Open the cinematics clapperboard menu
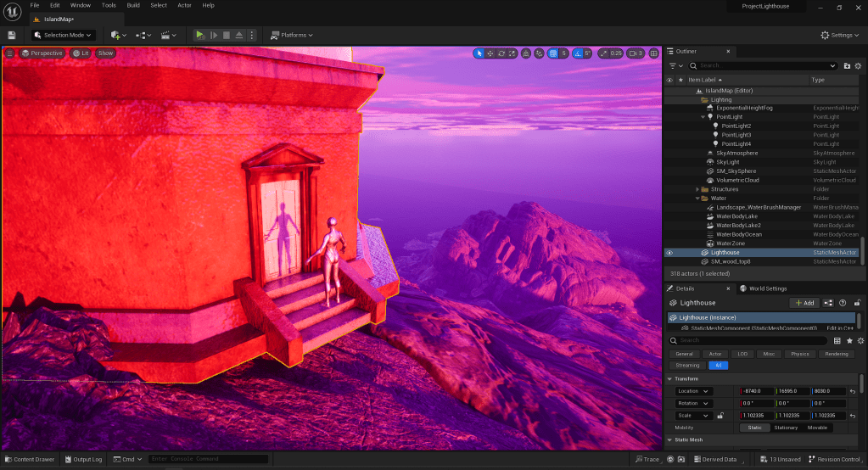 click(x=168, y=35)
